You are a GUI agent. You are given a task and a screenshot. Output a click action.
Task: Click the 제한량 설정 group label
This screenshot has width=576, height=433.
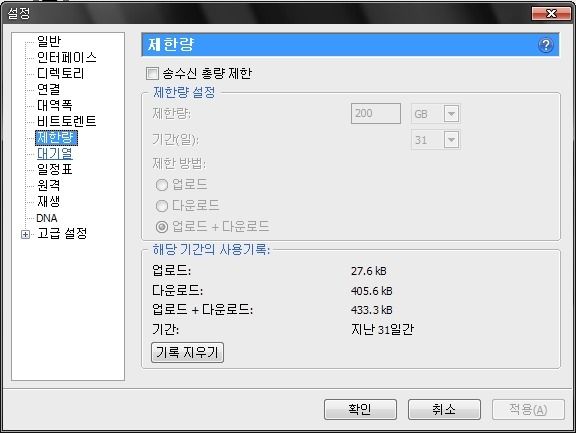coord(184,92)
